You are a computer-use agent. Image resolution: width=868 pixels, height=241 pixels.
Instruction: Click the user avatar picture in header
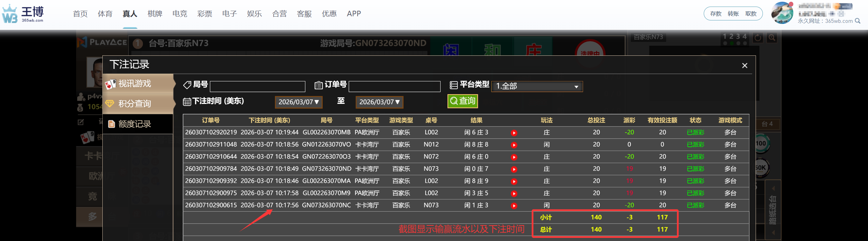(782, 13)
